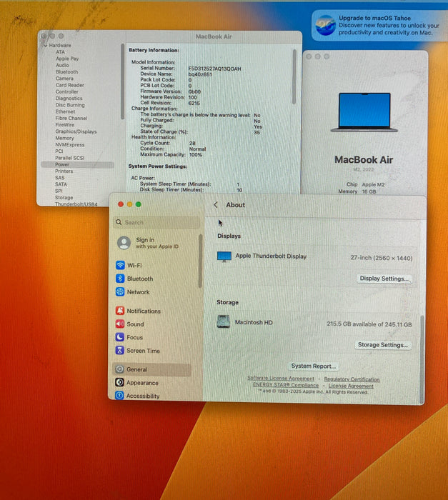The image size is (448, 500).
Task: Click '215.5 GB available of 245.11 GB' text
Action: click(369, 324)
